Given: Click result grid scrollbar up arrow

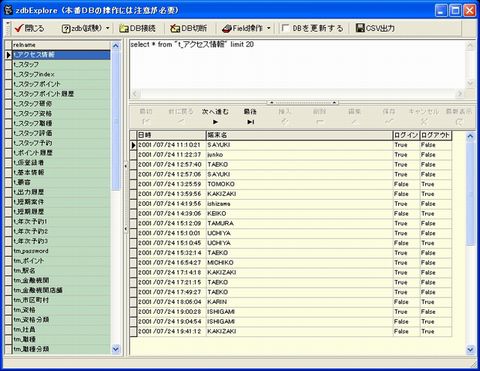Looking at the screenshot, I should tap(470, 136).
